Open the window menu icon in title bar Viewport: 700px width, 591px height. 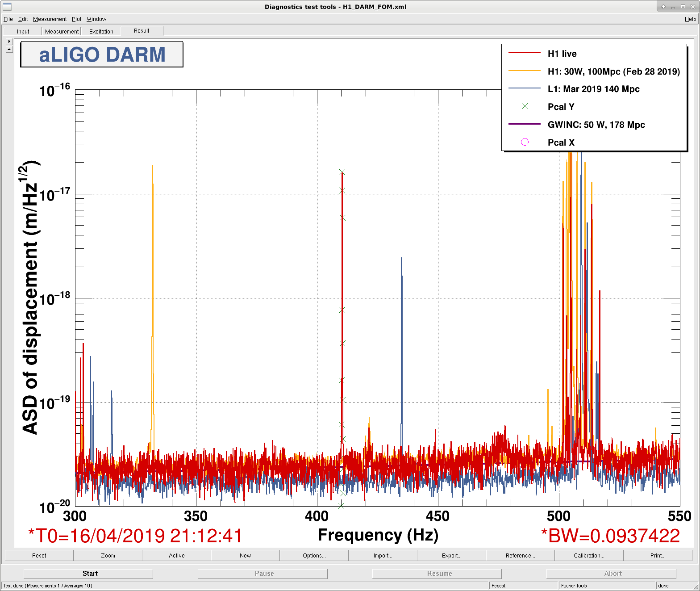(x=7, y=7)
